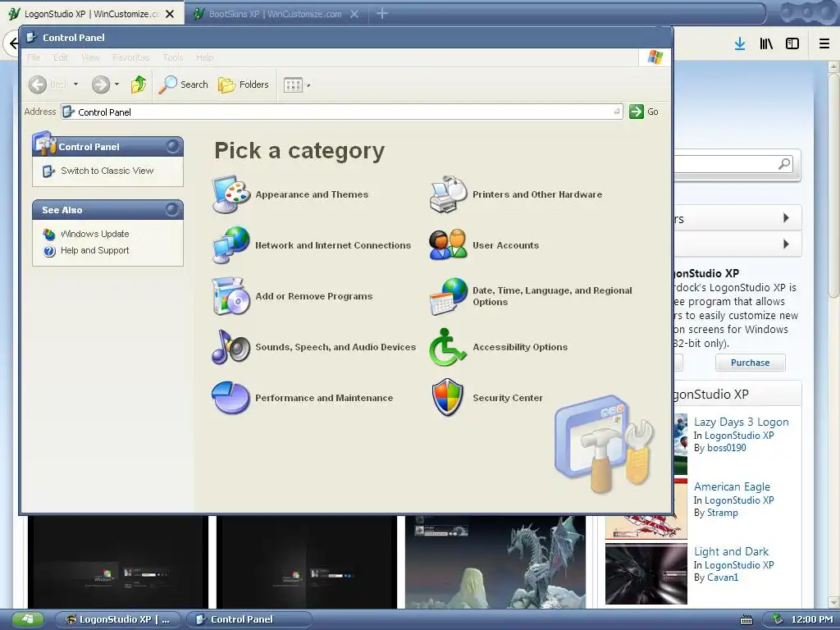Open User Accounts people icon
Screen dimensions: 840x630
(x=449, y=244)
